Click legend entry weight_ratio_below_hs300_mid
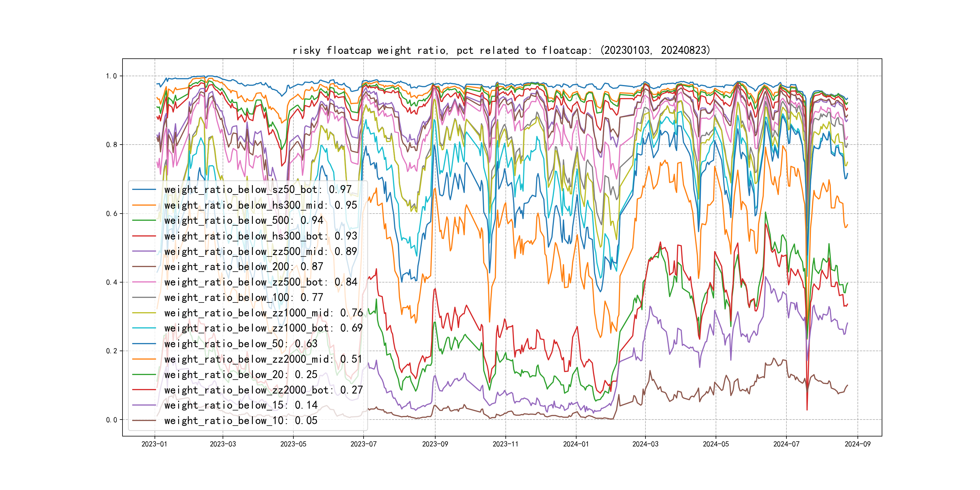980x490 pixels. tap(260, 205)
